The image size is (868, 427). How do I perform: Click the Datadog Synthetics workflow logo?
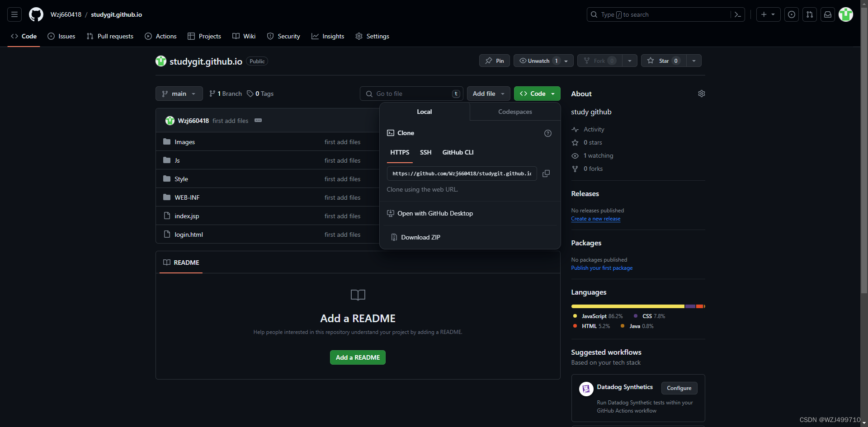coord(586,389)
